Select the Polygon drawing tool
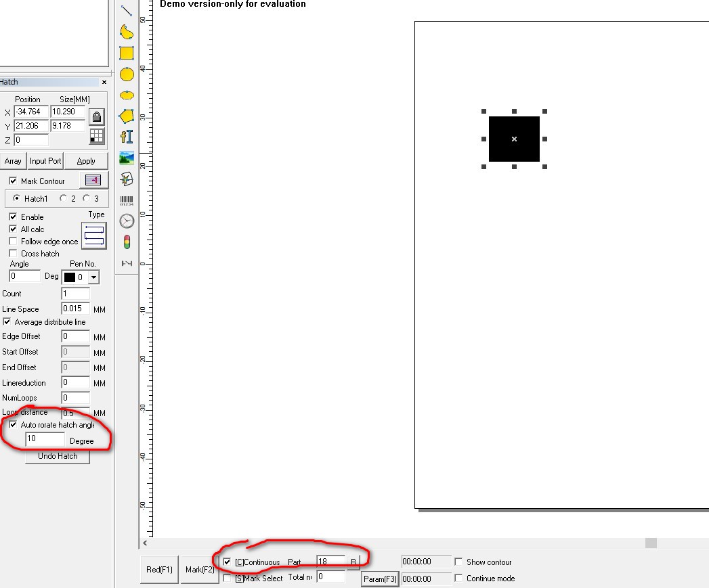709x588 pixels. coord(127,116)
